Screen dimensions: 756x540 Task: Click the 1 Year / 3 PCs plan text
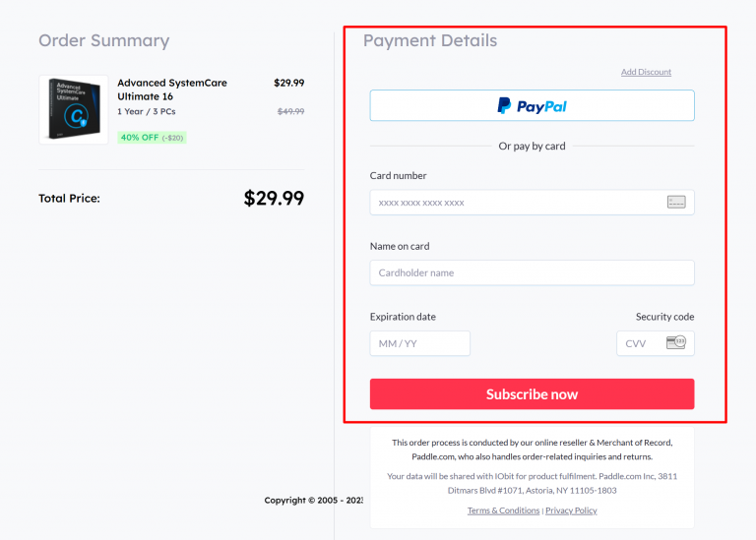pyautogui.click(x=148, y=111)
